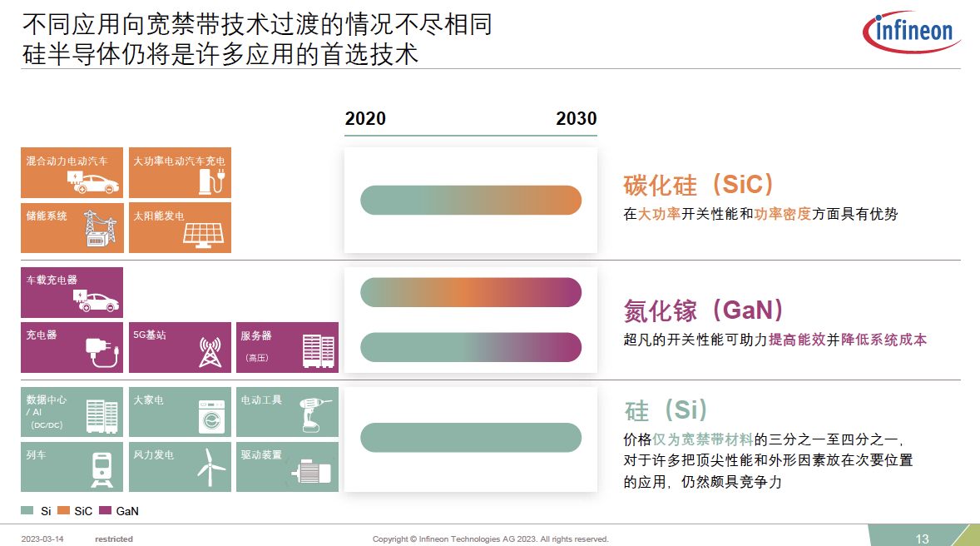Click the charger plug adapter icon
The height and width of the screenshot is (546, 980).
pyautogui.click(x=102, y=352)
